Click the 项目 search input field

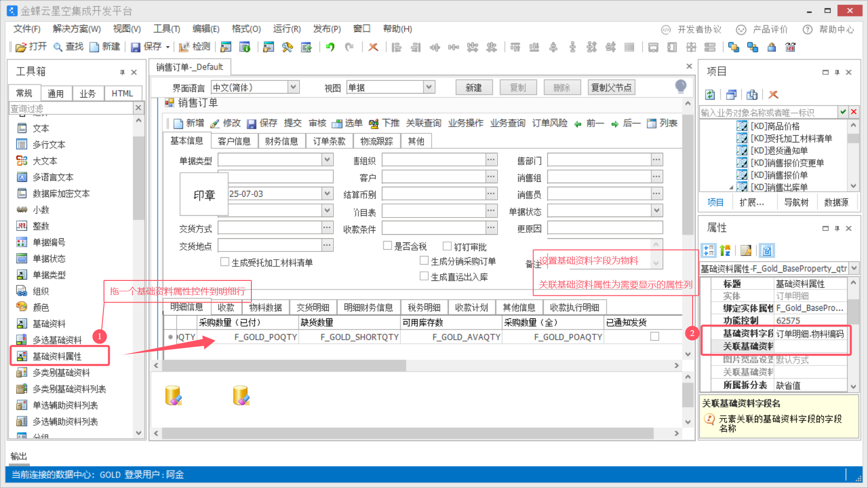768,112
